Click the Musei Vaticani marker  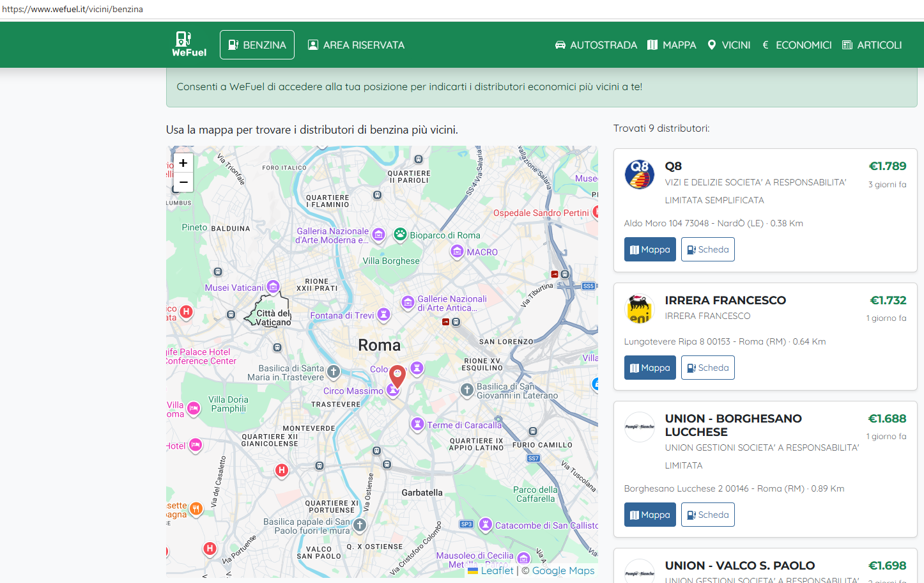(x=273, y=286)
